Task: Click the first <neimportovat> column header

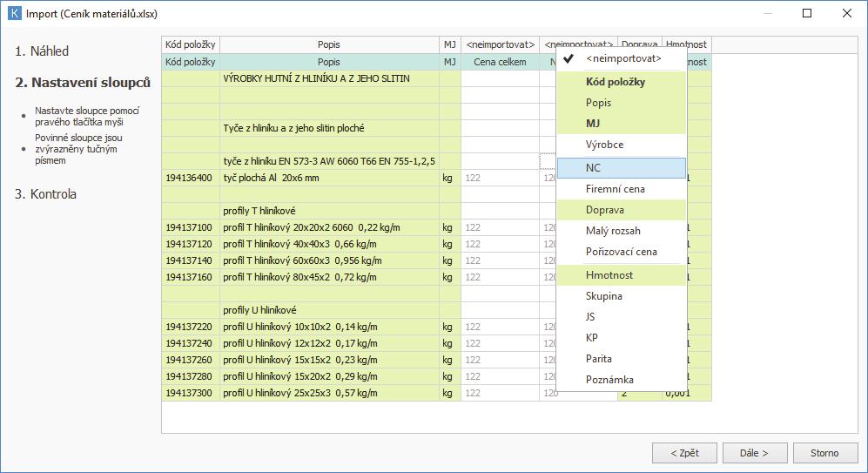Action: pyautogui.click(x=501, y=44)
